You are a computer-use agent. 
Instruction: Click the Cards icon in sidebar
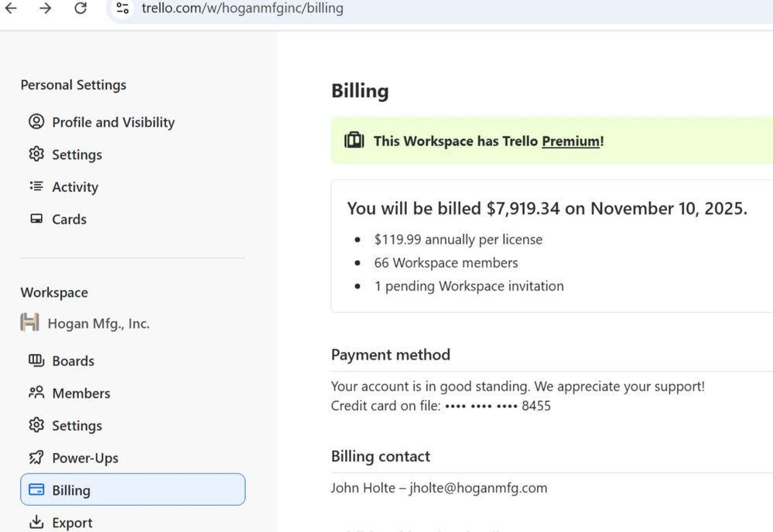[36, 219]
